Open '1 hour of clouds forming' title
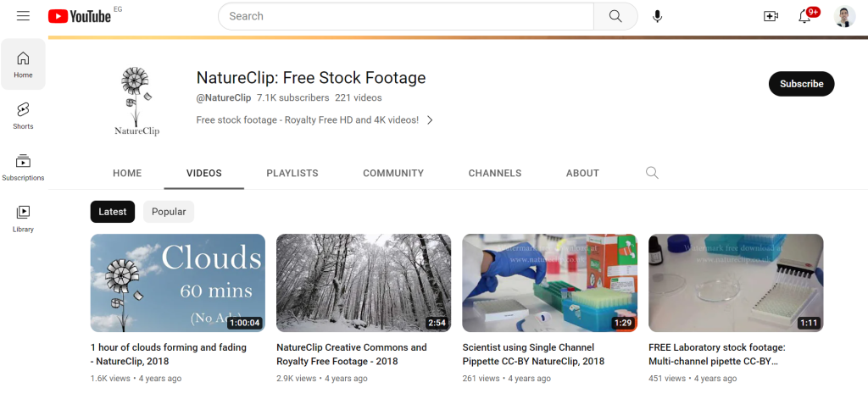This screenshot has width=868, height=410. tap(169, 354)
